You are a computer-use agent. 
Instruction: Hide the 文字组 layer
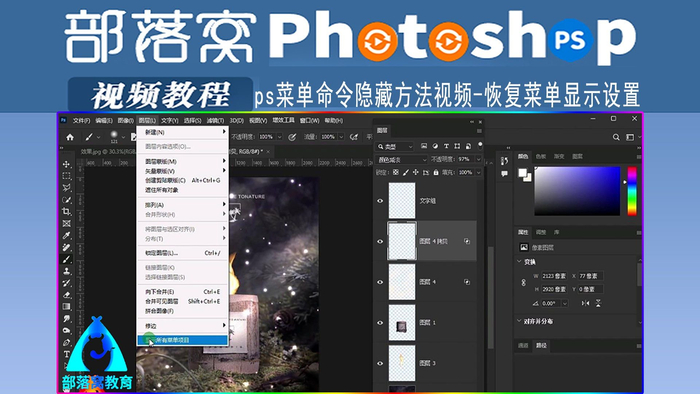tap(380, 201)
